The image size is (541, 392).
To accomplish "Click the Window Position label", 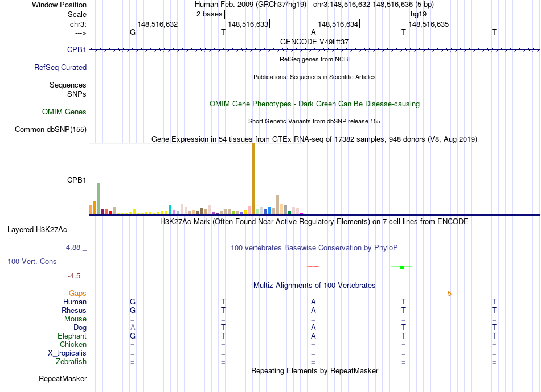I will point(59,5).
